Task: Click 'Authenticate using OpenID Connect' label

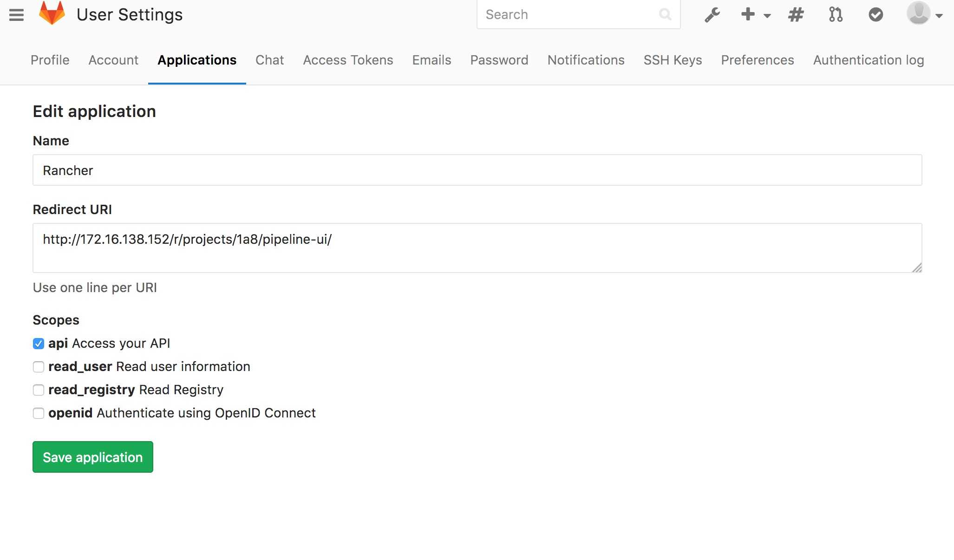Action: pos(206,413)
